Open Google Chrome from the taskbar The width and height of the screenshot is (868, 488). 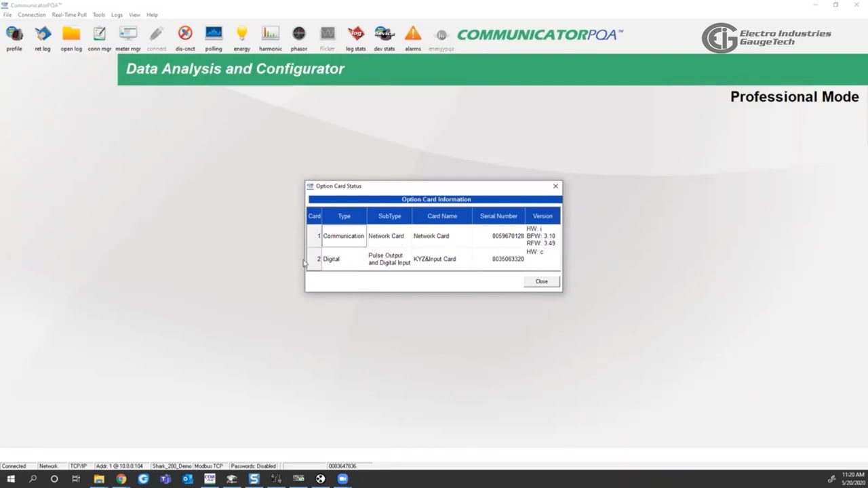click(x=121, y=479)
